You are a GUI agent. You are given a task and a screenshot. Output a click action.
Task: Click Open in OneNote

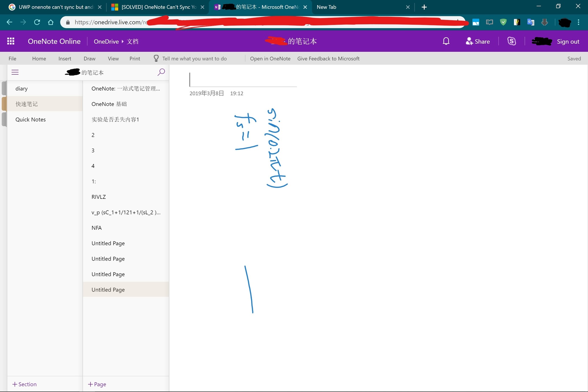coord(270,59)
